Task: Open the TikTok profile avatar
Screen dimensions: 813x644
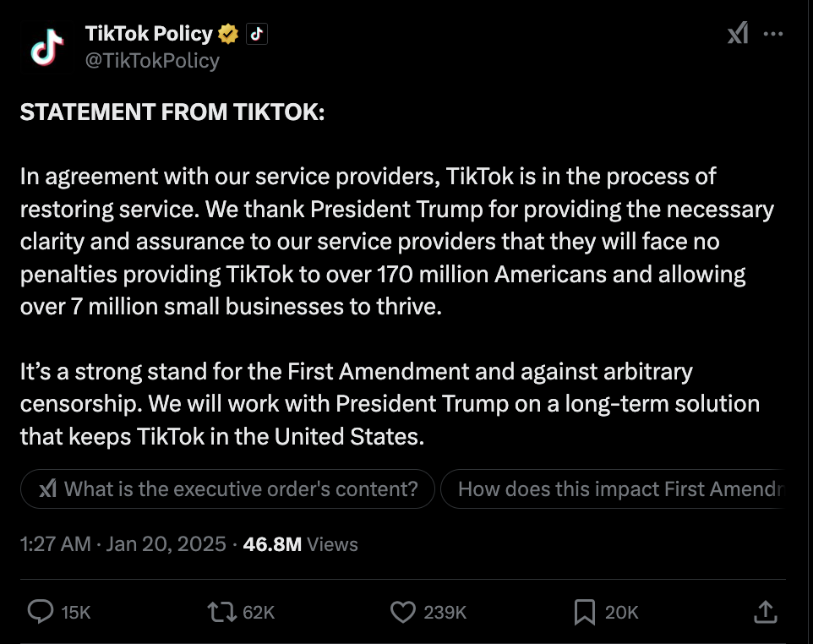Action: click(x=47, y=46)
